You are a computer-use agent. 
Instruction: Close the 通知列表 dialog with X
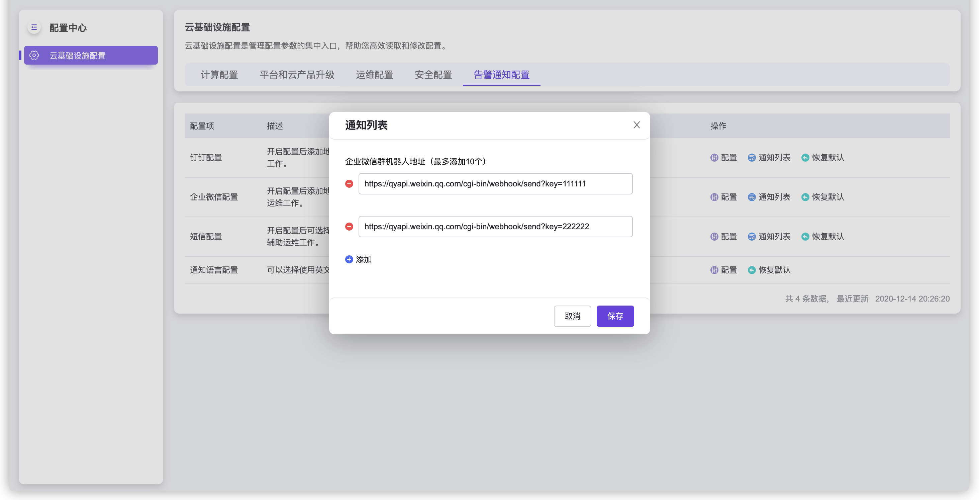636,125
